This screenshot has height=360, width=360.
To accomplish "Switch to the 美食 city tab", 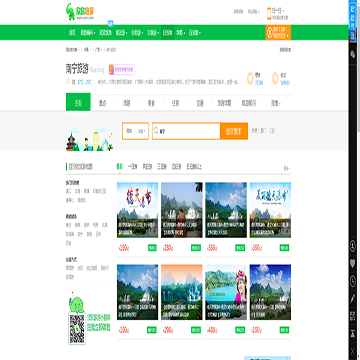I will (152, 104).
